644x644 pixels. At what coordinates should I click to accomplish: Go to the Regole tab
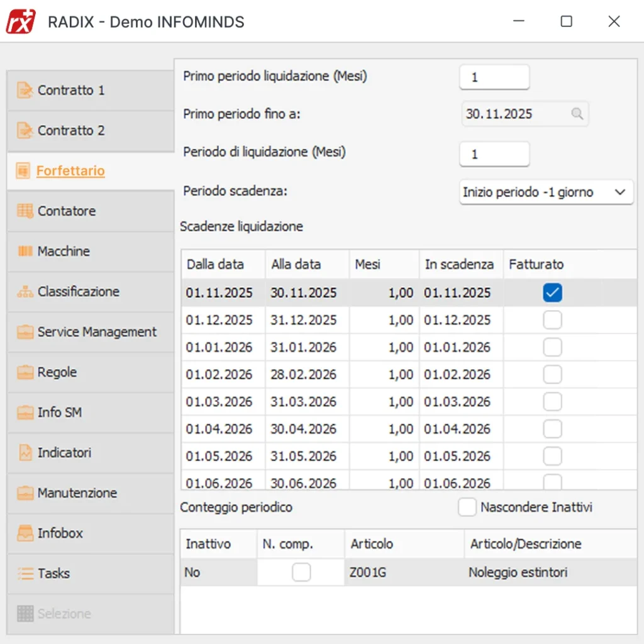pyautogui.click(x=57, y=372)
